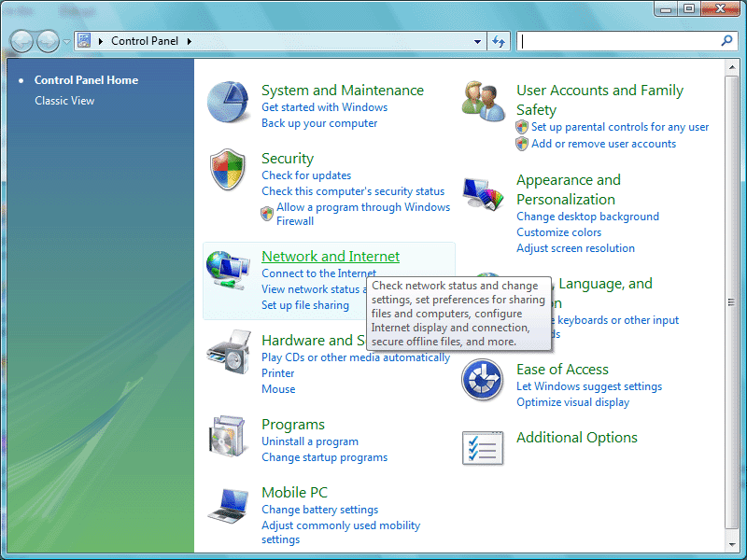The width and height of the screenshot is (747, 560).
Task: Click Change startup programs
Action: (324, 457)
